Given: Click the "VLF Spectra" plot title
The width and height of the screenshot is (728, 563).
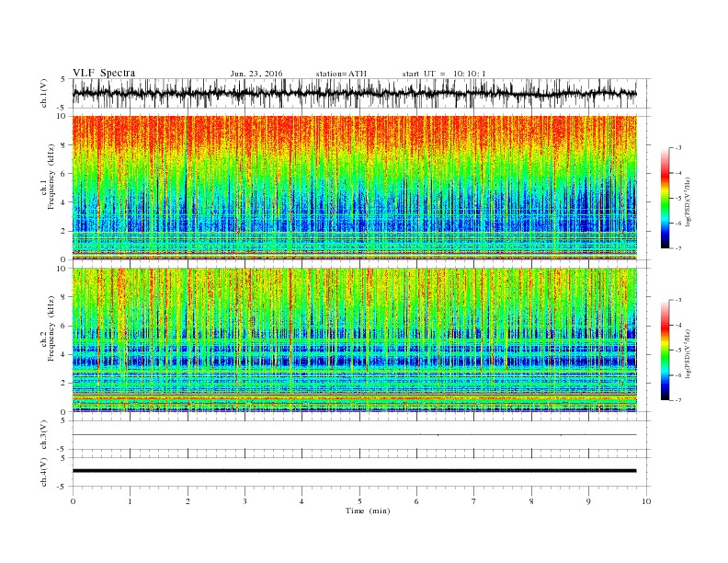Looking at the screenshot, I should click(104, 73).
